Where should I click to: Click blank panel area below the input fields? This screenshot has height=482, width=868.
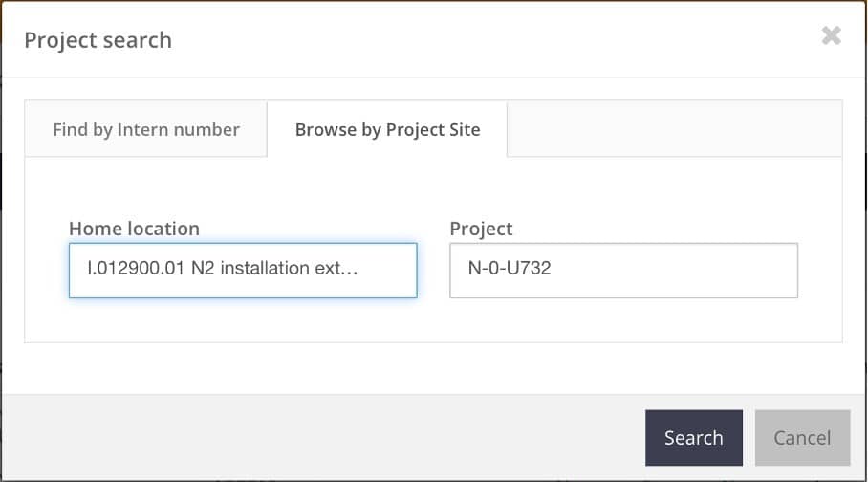click(x=433, y=320)
